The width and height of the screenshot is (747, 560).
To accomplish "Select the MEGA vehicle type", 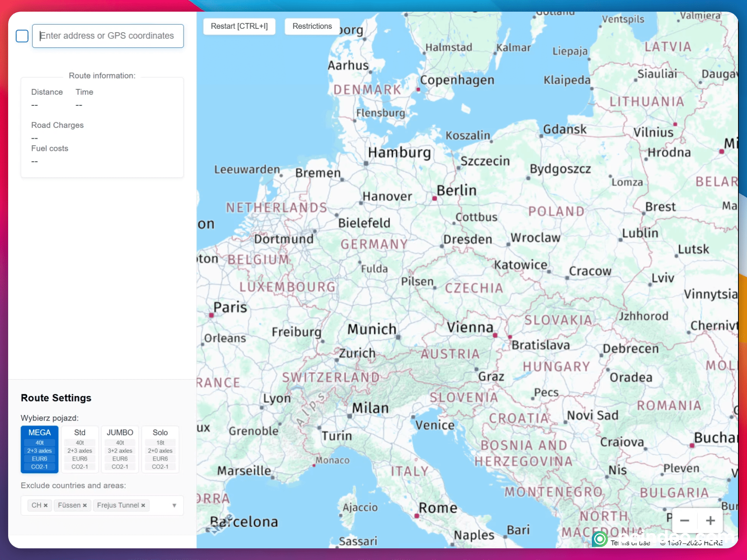I will [40, 449].
